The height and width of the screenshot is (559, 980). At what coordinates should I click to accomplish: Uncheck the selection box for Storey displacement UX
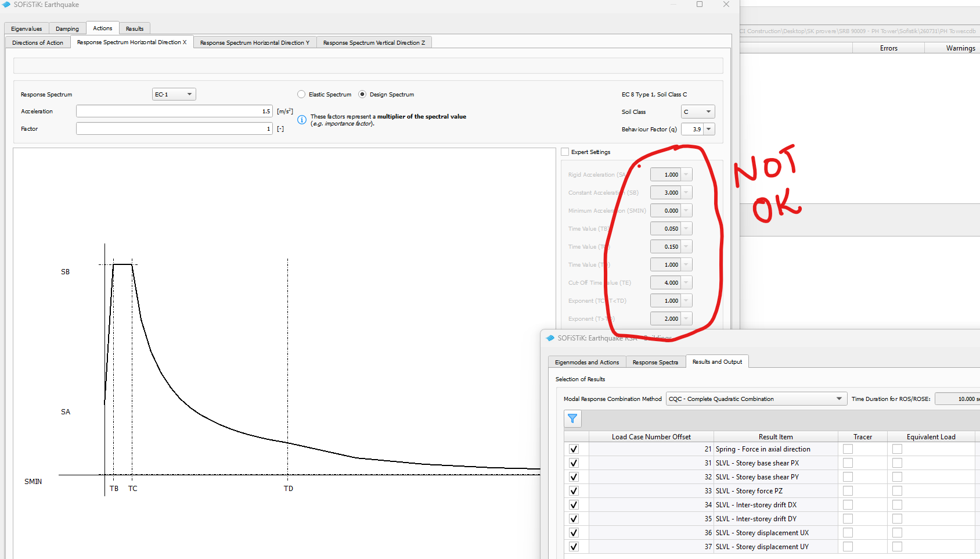[x=574, y=533]
